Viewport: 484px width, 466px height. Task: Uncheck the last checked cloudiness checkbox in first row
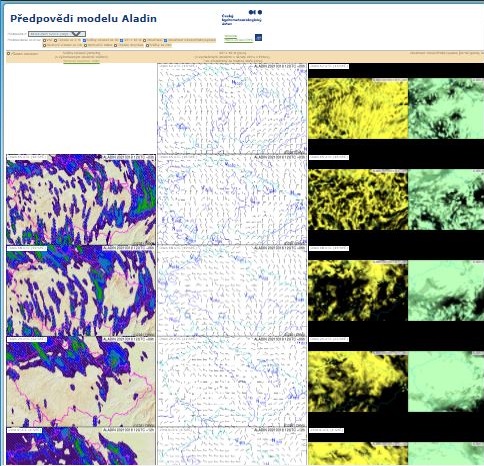click(165, 40)
